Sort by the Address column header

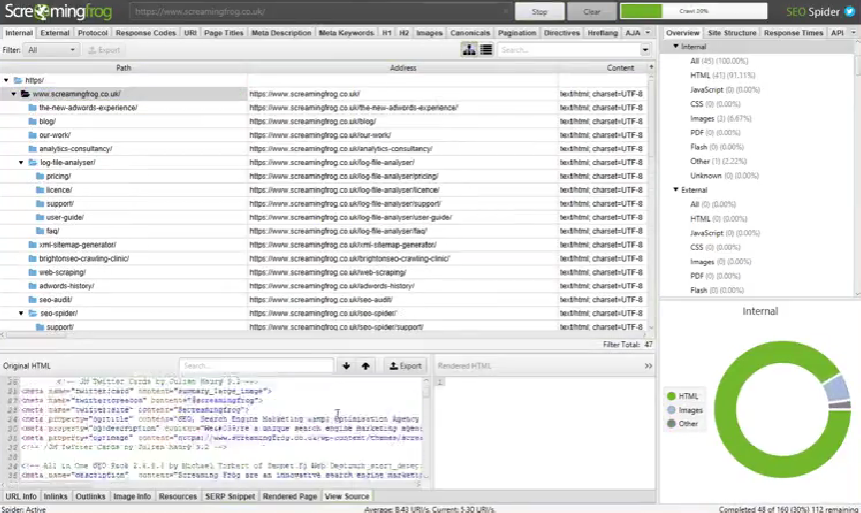[x=403, y=68]
